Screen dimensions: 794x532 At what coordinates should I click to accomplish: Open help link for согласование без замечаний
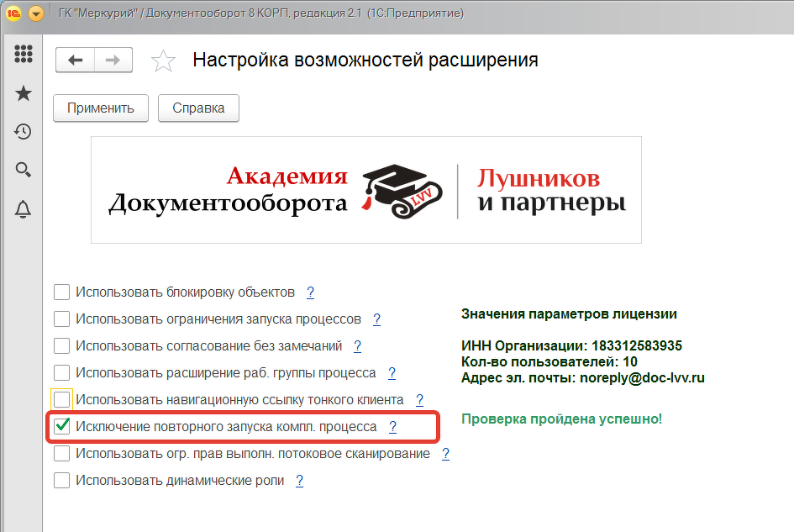point(357,346)
